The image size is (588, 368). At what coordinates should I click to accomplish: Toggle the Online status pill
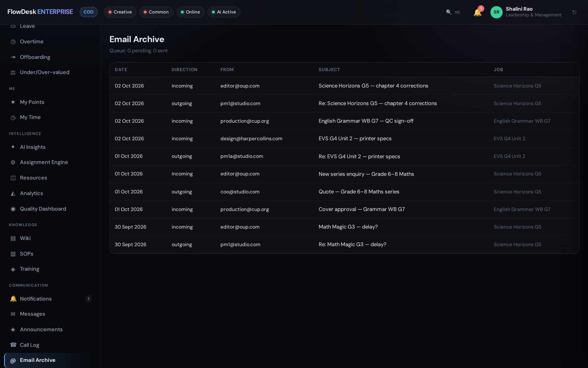coord(190,12)
